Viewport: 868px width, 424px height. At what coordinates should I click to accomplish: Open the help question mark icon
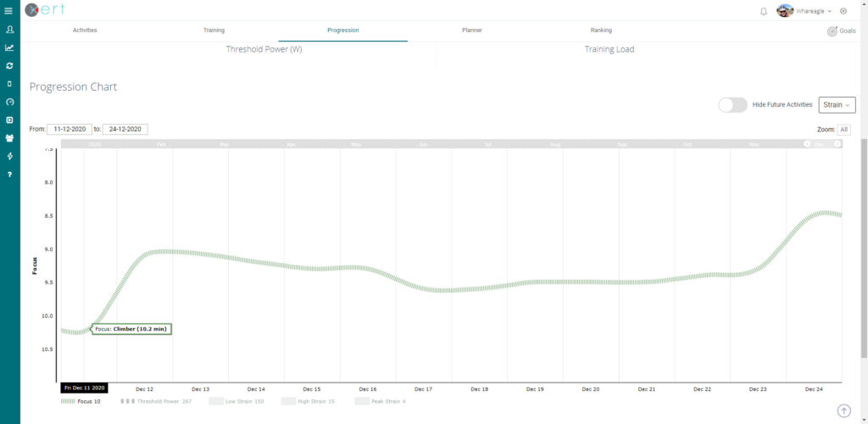(x=9, y=174)
